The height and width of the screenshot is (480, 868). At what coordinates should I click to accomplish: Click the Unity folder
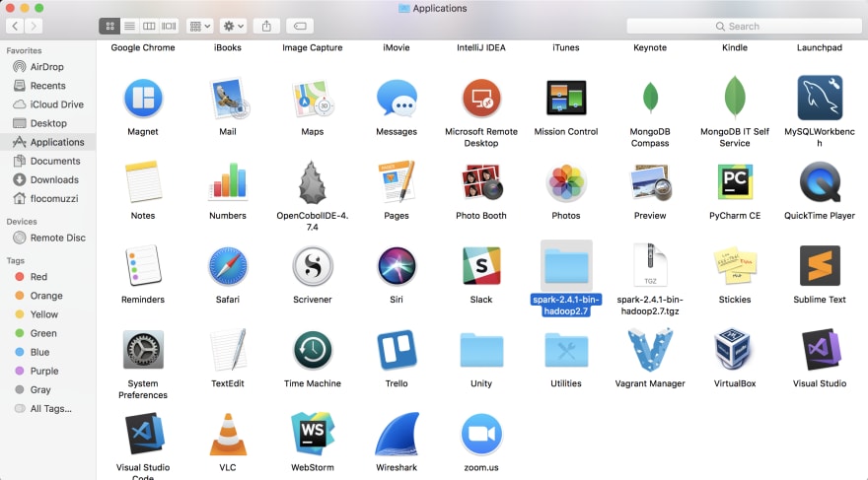(x=481, y=350)
